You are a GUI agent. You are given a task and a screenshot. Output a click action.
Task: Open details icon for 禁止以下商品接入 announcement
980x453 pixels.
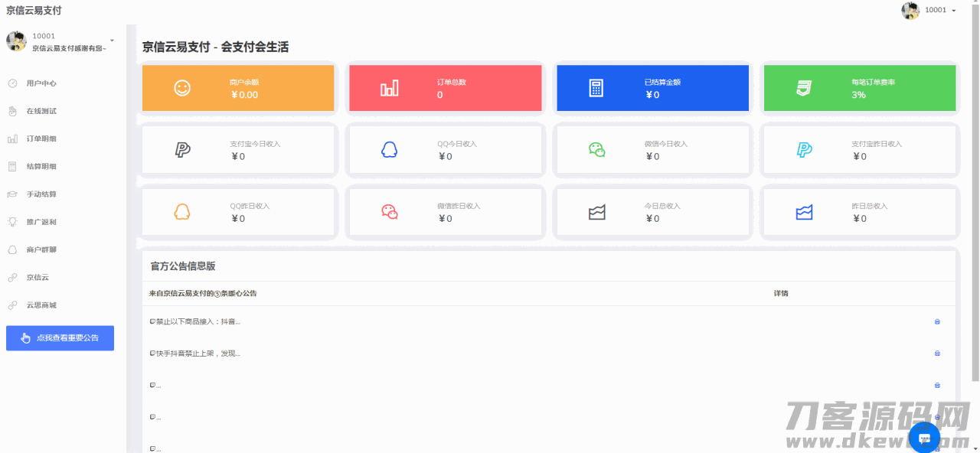click(x=937, y=321)
